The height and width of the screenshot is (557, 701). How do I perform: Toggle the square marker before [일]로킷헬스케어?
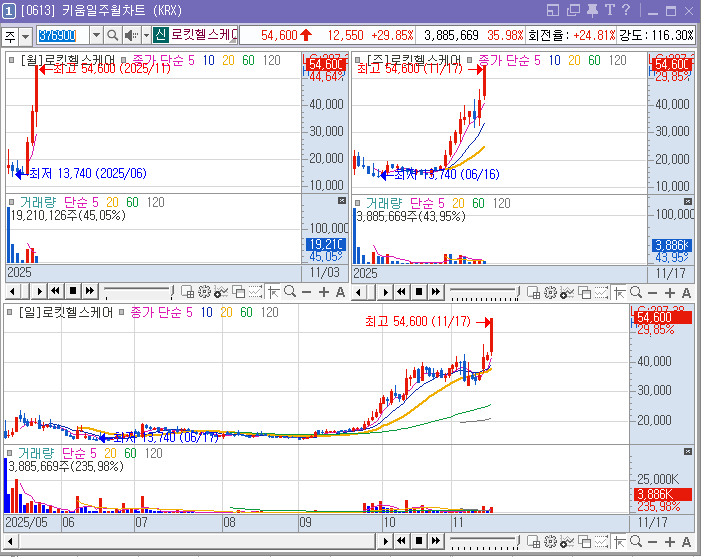tap(9, 312)
